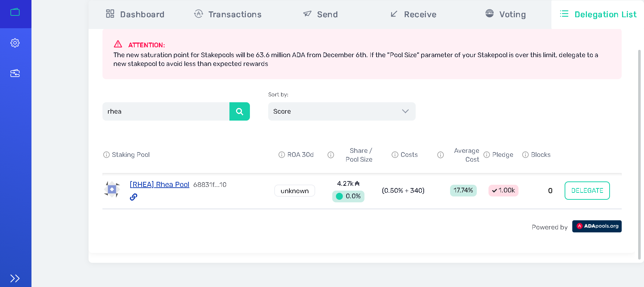Open settings gear icon in sidebar
Viewport: 644px width, 287px height.
15,43
